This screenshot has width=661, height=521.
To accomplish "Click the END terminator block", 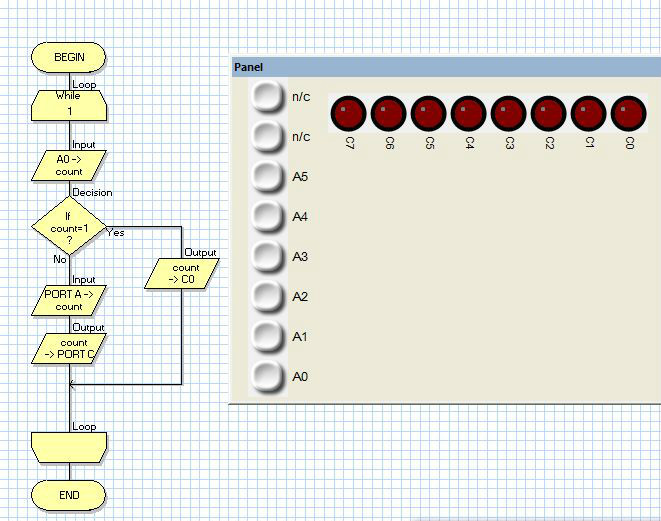I will click(69, 494).
